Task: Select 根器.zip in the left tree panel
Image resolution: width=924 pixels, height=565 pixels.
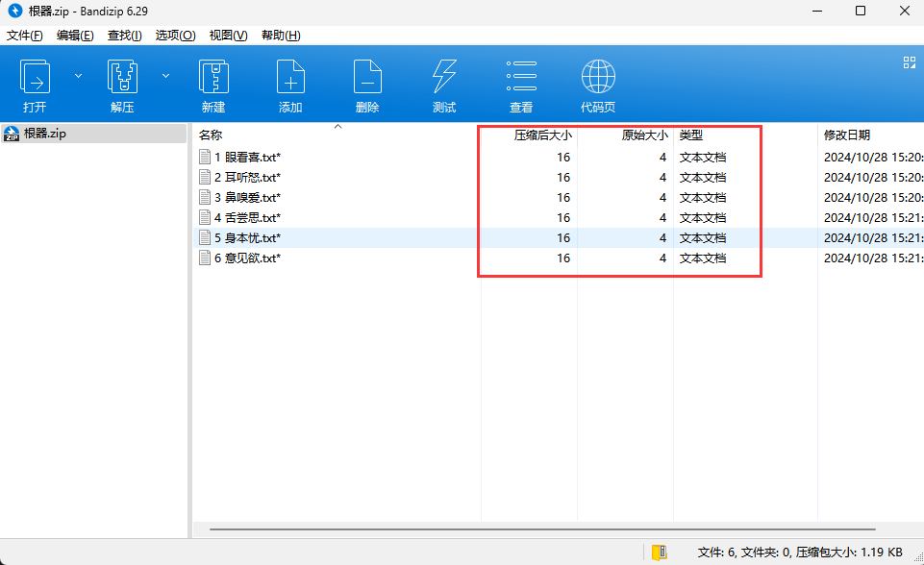Action: (44, 134)
